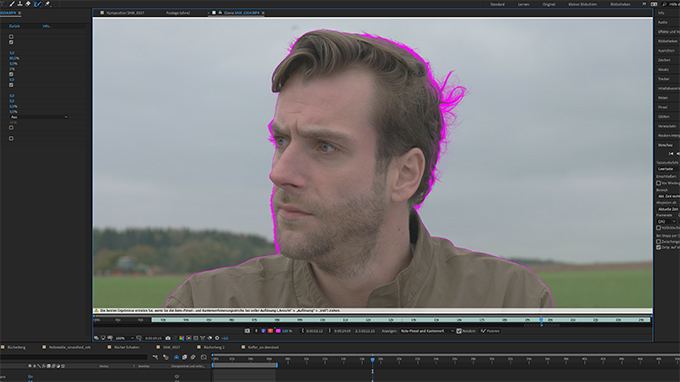This screenshot has width=680, height=382.
Task: Click the magenta overlay color swatch
Action: tap(278, 331)
